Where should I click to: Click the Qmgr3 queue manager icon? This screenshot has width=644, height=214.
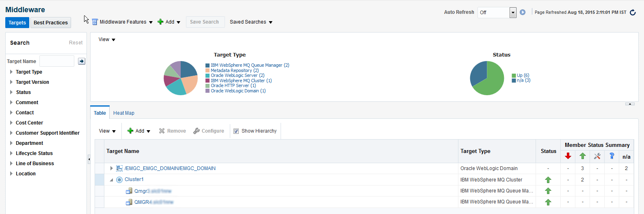(x=129, y=191)
